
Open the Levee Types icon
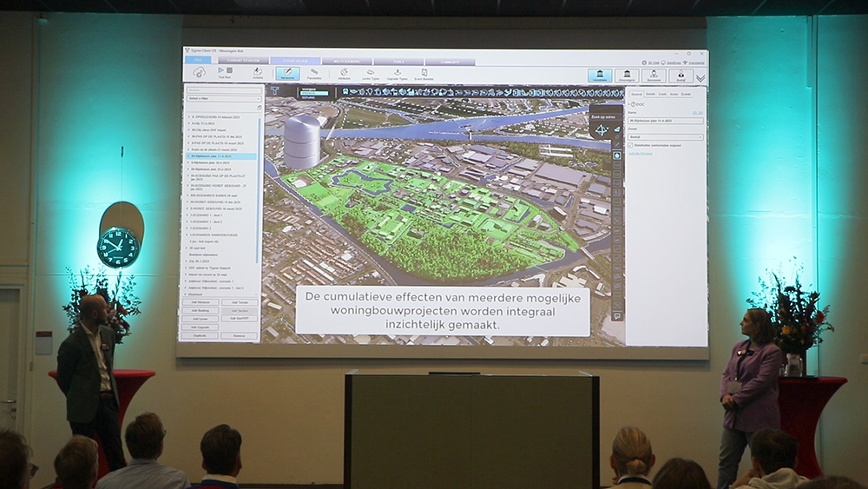click(371, 73)
